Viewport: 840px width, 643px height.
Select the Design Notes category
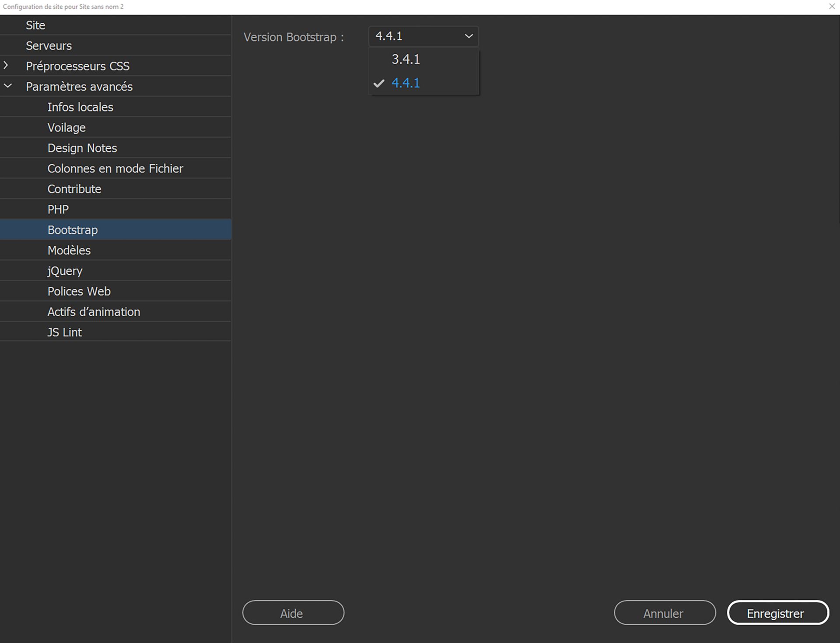tap(82, 148)
